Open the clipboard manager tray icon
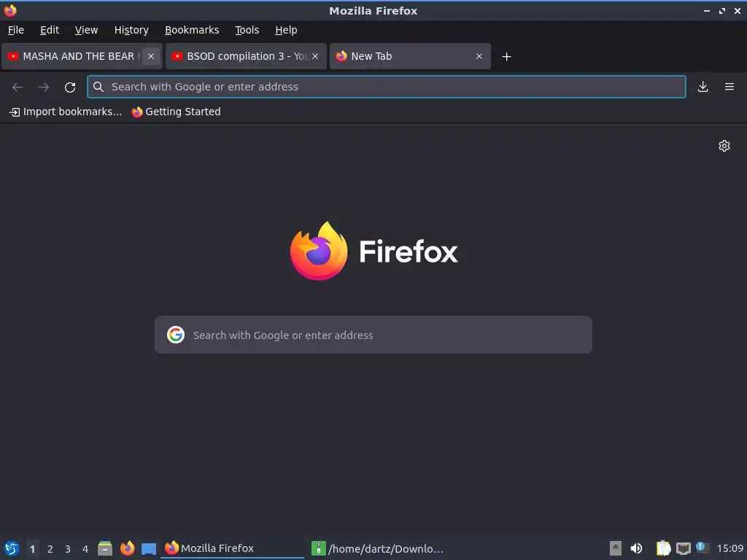The height and width of the screenshot is (560, 747). click(x=663, y=548)
